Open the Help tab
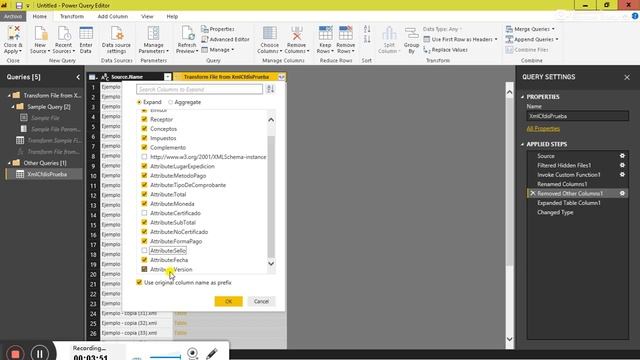640x360 pixels. pos(172,16)
